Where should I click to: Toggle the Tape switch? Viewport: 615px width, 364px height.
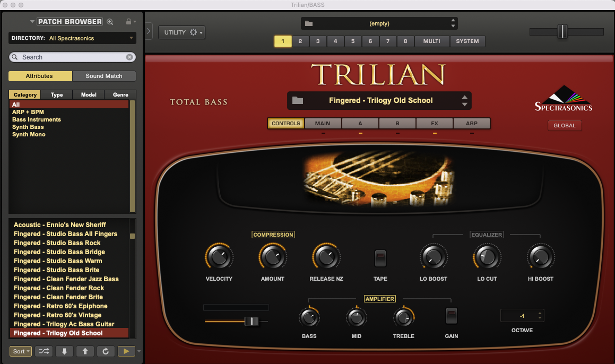pos(380,258)
